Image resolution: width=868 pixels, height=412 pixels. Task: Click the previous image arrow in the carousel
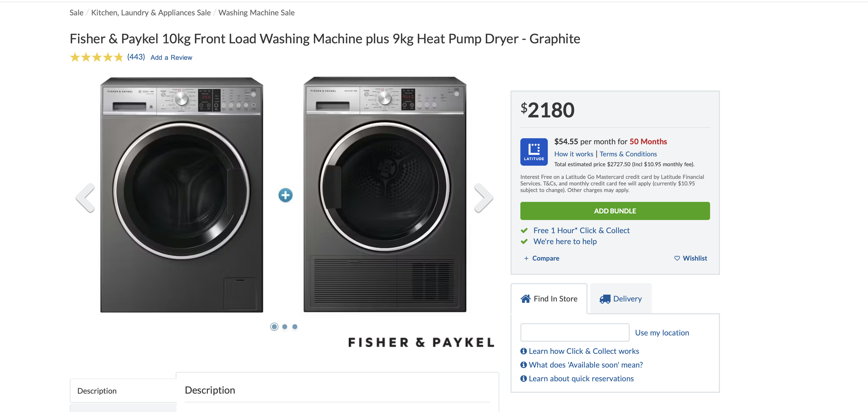[x=86, y=197]
